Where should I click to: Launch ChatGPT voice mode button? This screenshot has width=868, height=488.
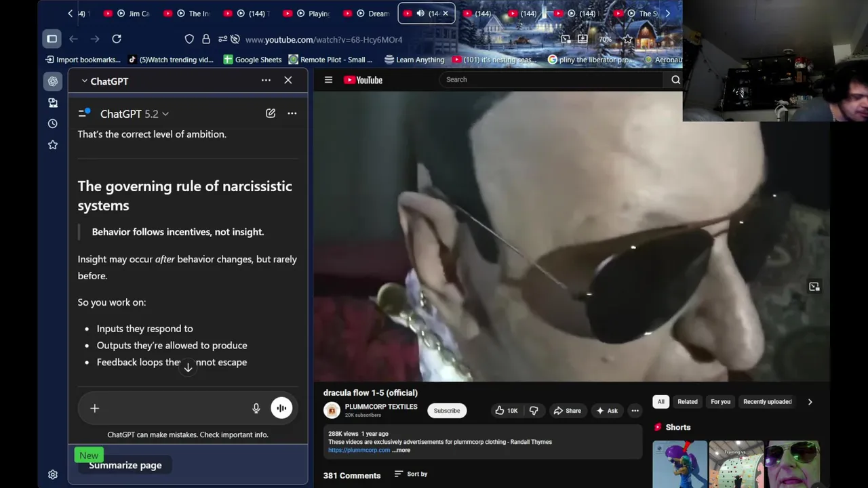tap(281, 408)
